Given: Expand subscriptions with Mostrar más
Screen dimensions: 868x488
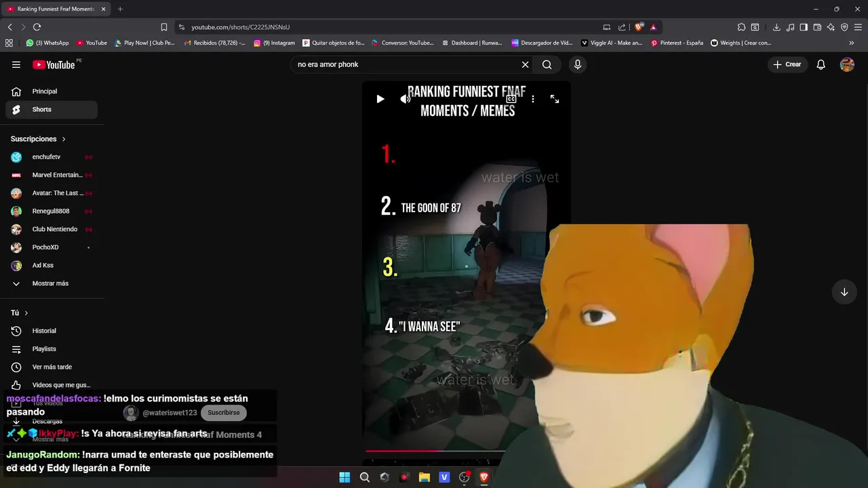Looking at the screenshot, I should 52,283.
